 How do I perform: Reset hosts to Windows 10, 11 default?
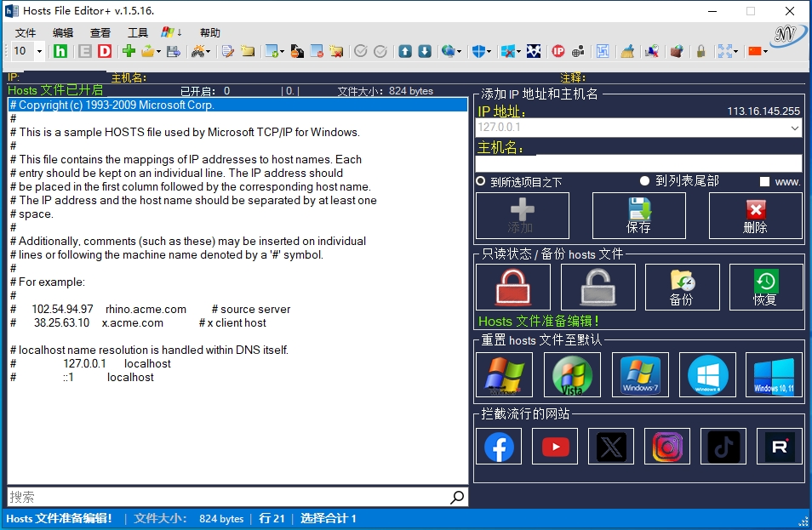coord(774,374)
